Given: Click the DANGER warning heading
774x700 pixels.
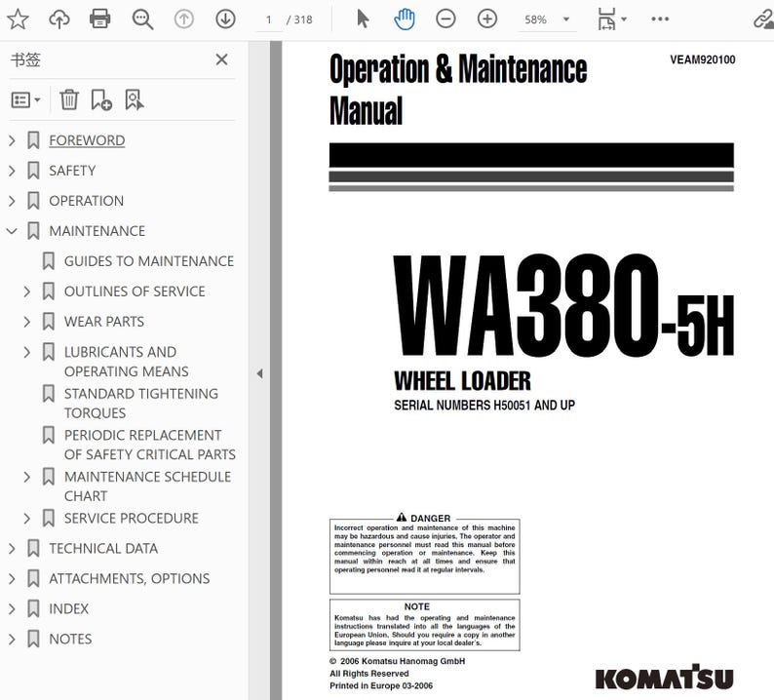Looking at the screenshot, I should [424, 518].
